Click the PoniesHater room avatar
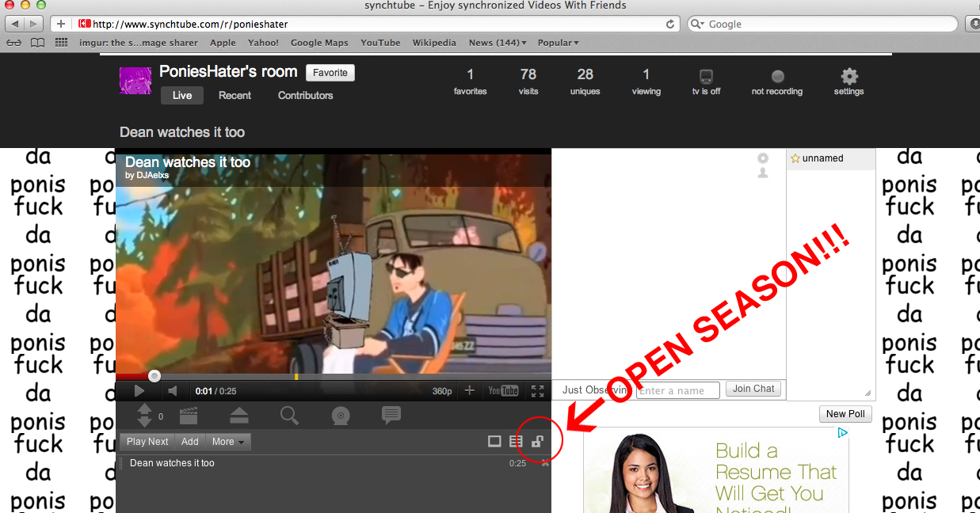Image resolution: width=980 pixels, height=513 pixels. tap(135, 81)
